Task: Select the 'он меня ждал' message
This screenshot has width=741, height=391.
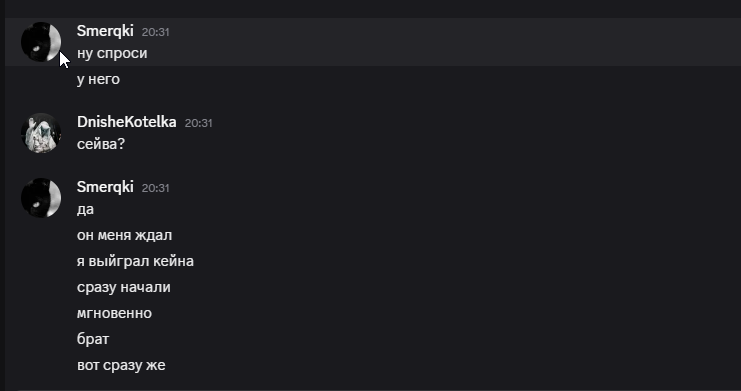Action: point(124,235)
